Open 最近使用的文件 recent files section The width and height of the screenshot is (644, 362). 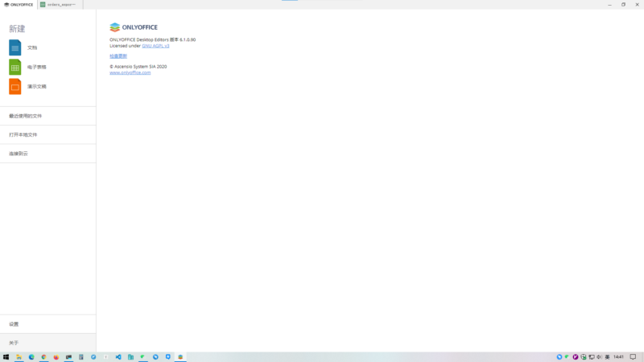coord(26,116)
